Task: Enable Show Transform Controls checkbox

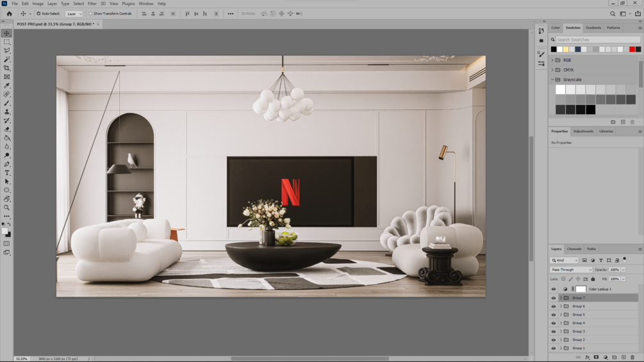Action: click(91, 13)
